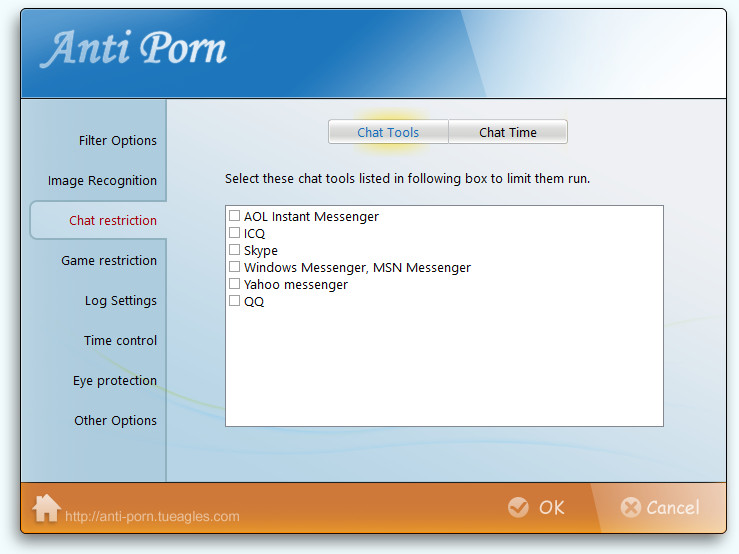
Task: Click the Cancel X icon
Action: (x=631, y=508)
